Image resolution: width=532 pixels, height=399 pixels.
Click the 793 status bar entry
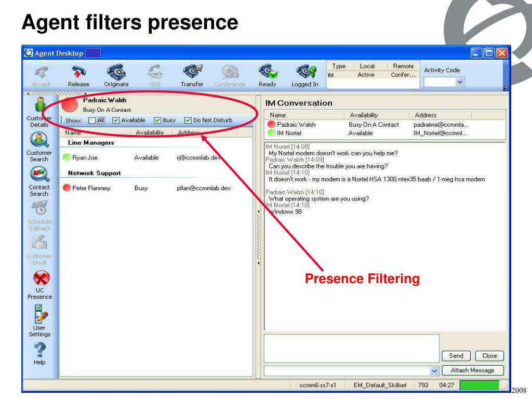pos(423,385)
